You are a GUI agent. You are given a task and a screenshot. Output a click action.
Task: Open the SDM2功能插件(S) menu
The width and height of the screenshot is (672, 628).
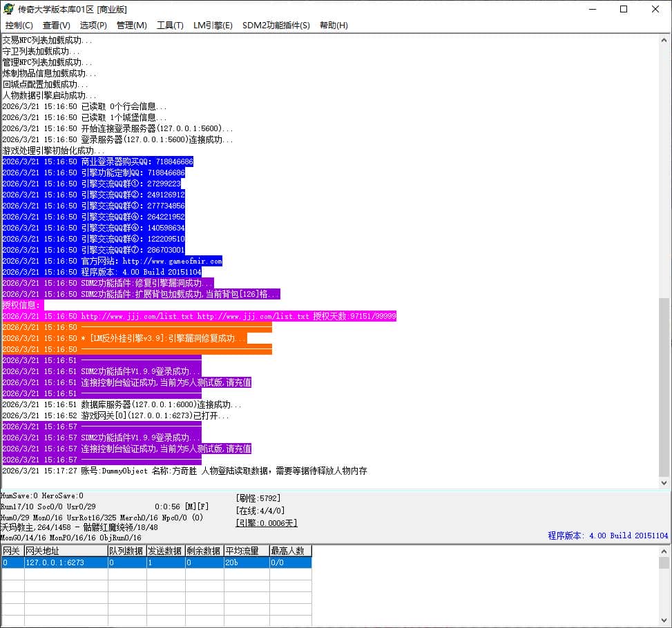[x=276, y=26]
